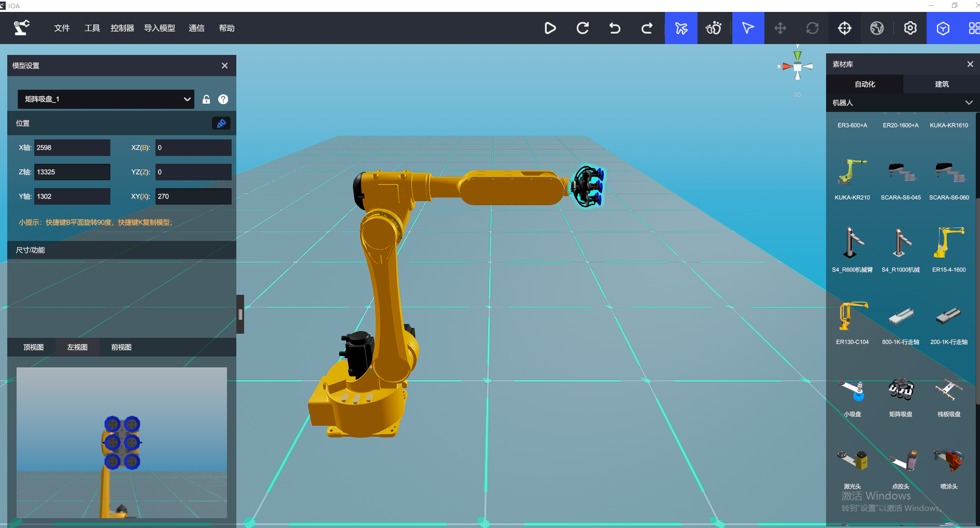
Task: Switch to 顶视图 tab
Action: [x=34, y=347]
